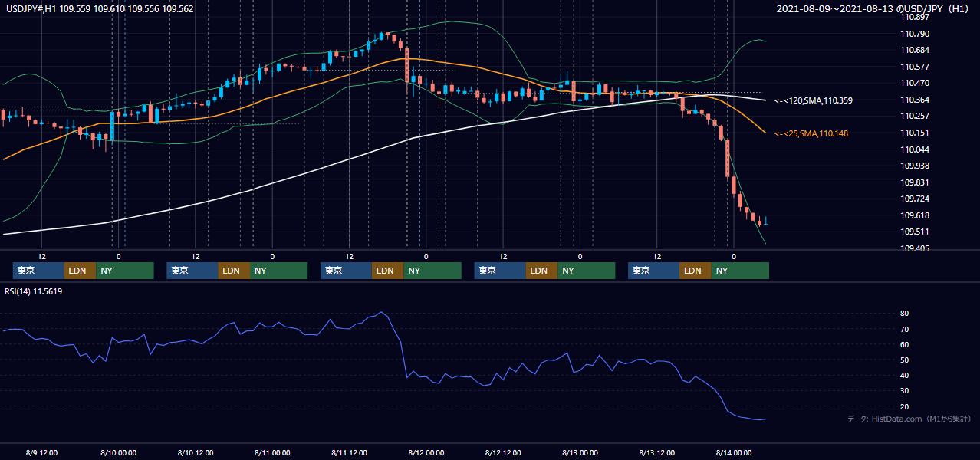Click the 8/12 12:00 date label
Viewport: 980px width, 460px height.
coord(503,452)
